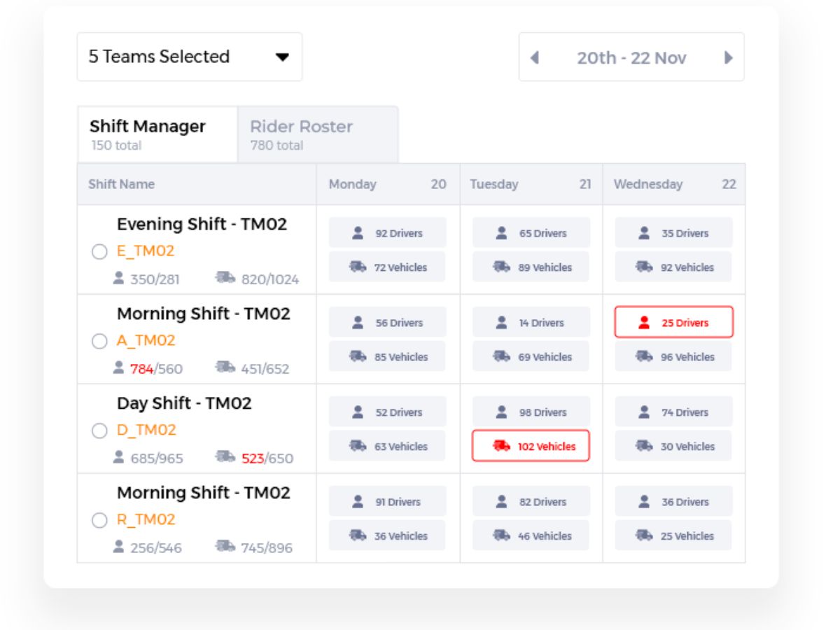Select the D_TM02 shift radio button
Screen dimensions: 840x630
point(99,431)
